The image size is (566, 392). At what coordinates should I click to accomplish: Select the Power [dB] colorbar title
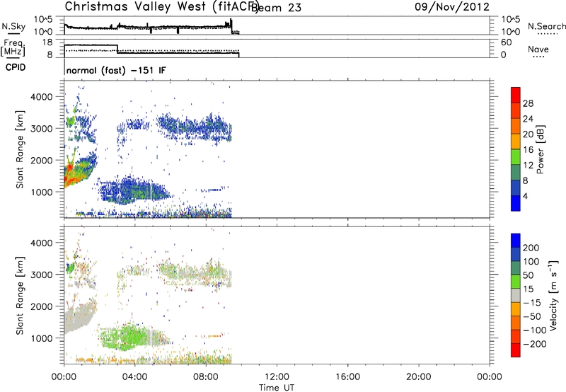coord(541,149)
